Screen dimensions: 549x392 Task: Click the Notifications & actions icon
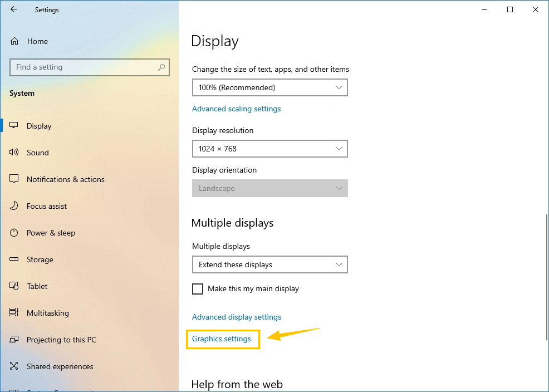click(x=14, y=179)
